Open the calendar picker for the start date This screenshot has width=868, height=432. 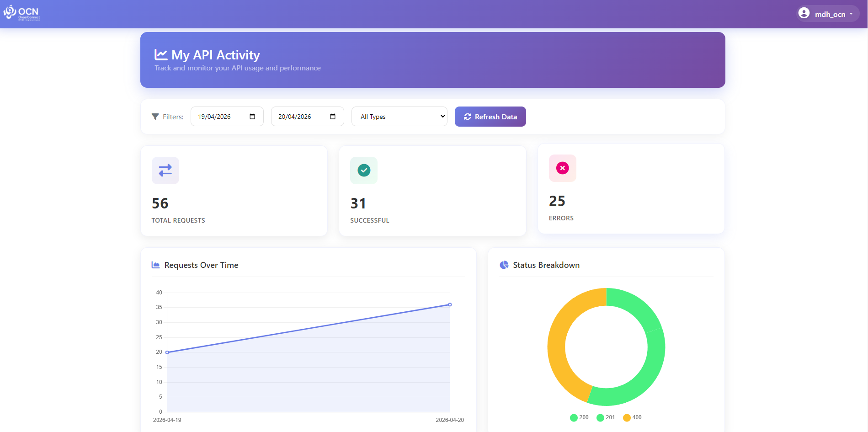point(252,117)
